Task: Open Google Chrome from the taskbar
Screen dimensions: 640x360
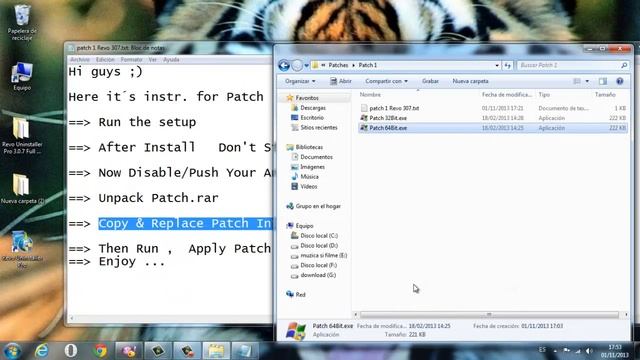Action: [100, 351]
